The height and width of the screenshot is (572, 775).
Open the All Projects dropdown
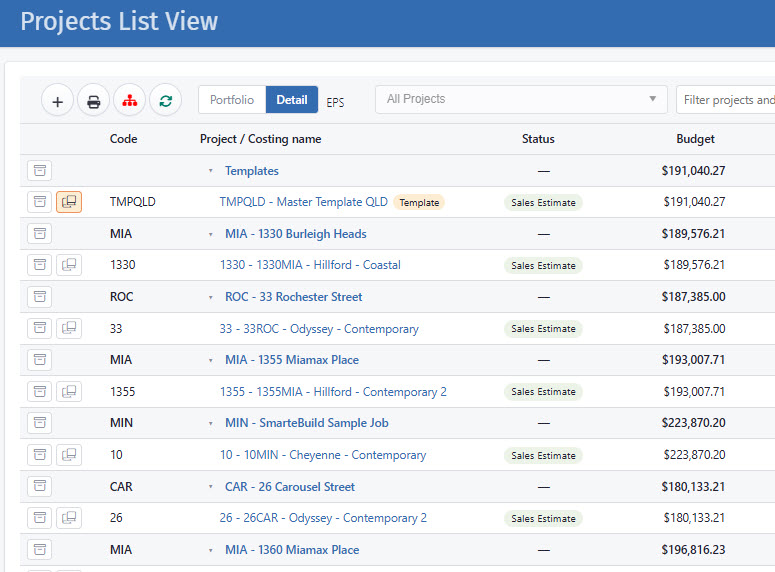click(x=521, y=99)
